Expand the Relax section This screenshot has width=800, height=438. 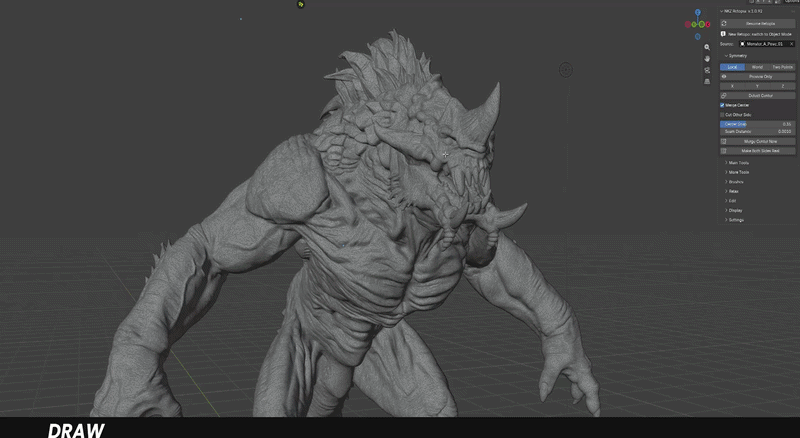coord(732,191)
